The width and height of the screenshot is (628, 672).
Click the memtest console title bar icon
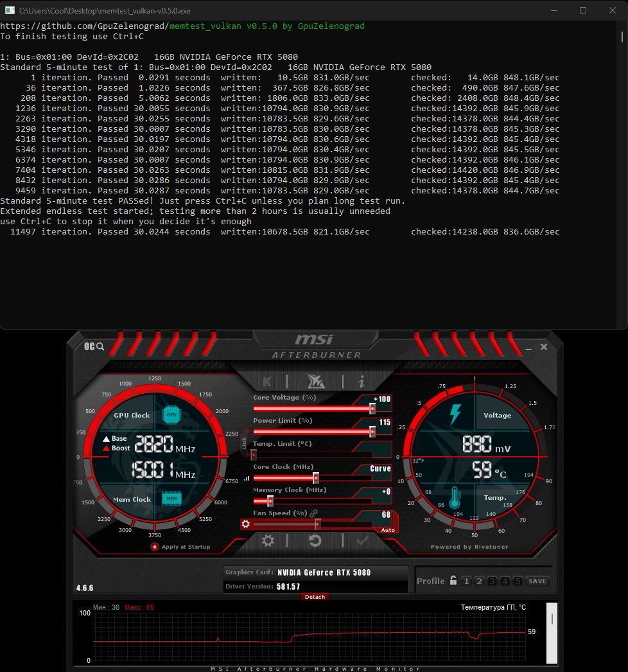coord(10,10)
